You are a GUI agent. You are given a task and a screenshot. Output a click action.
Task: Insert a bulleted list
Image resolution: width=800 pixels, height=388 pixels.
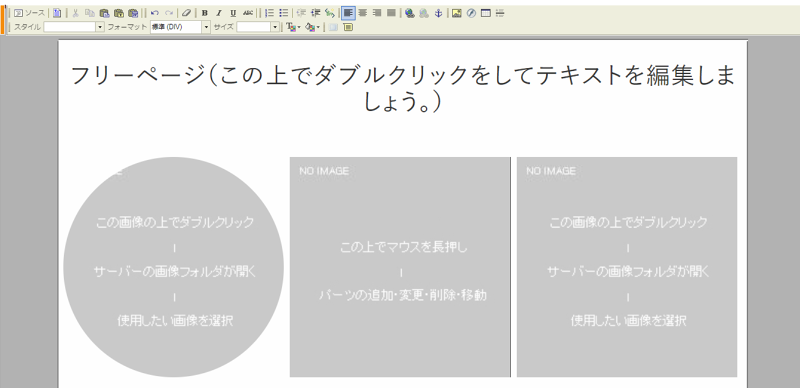[284, 13]
